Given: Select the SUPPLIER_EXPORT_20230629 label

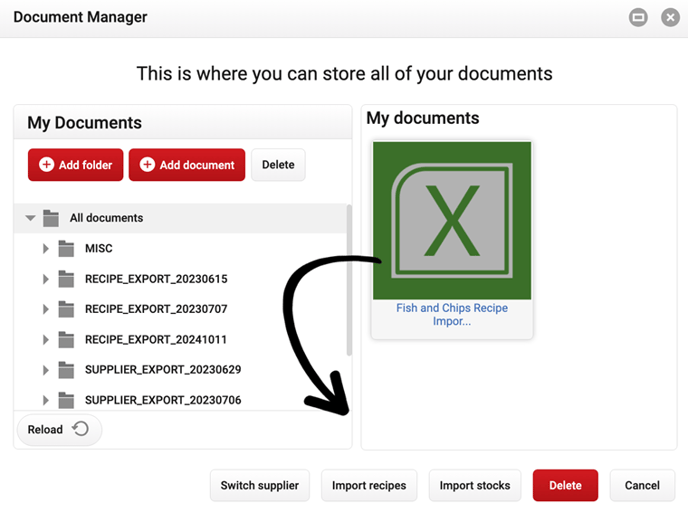Looking at the screenshot, I should click(x=163, y=370).
